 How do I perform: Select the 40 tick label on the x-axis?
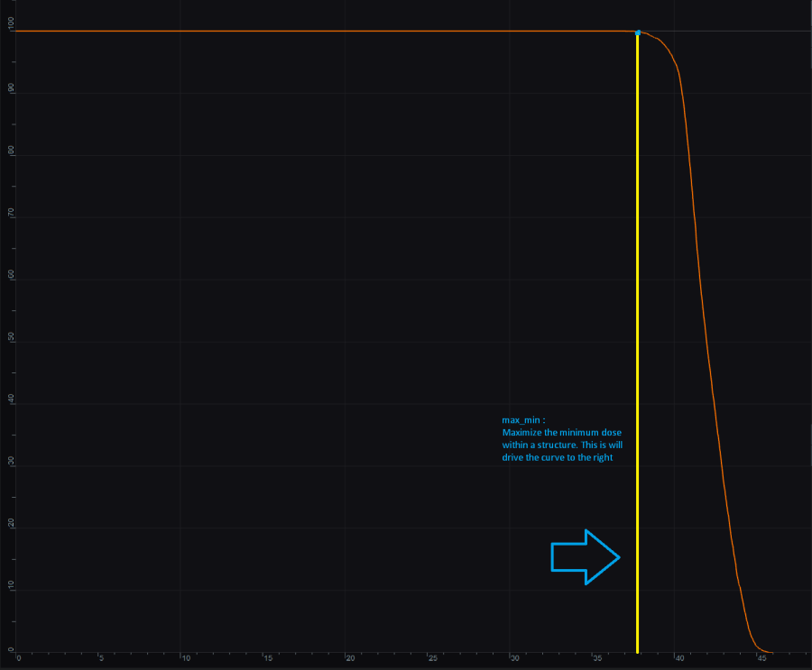679,658
